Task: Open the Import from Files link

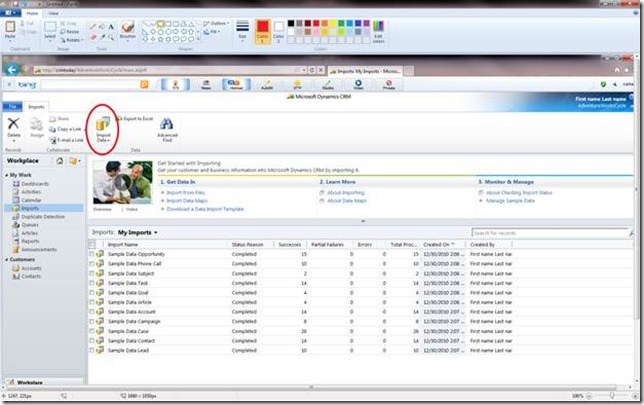Action: coord(184,191)
